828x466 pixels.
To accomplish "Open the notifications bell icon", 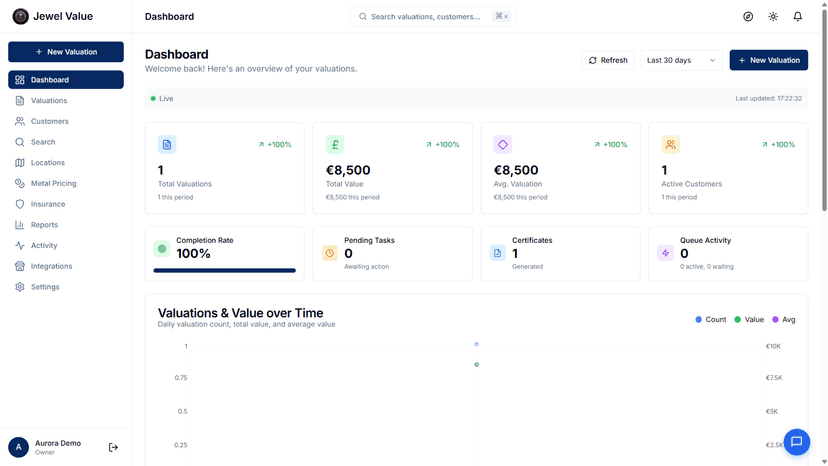I will coord(798,16).
